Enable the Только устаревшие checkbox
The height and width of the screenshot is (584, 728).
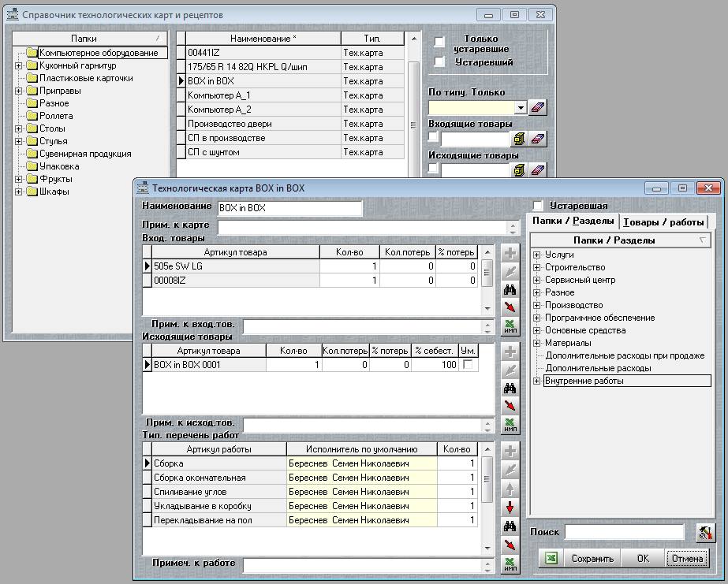point(439,42)
